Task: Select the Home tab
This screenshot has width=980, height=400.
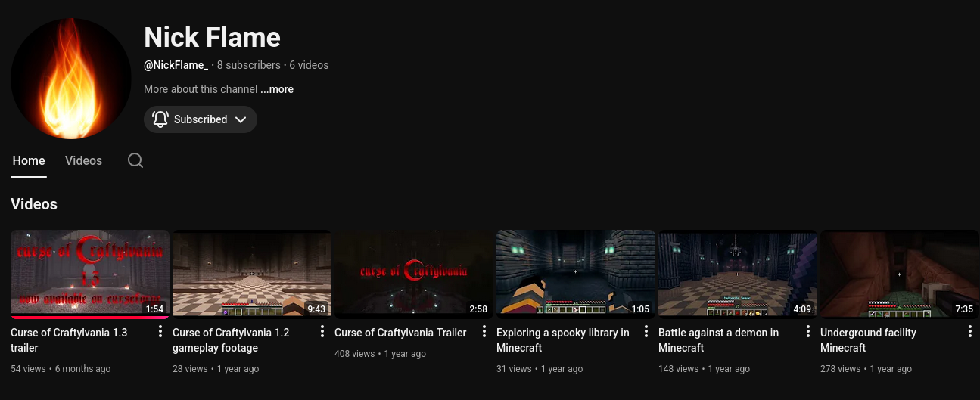Action: coord(29,160)
